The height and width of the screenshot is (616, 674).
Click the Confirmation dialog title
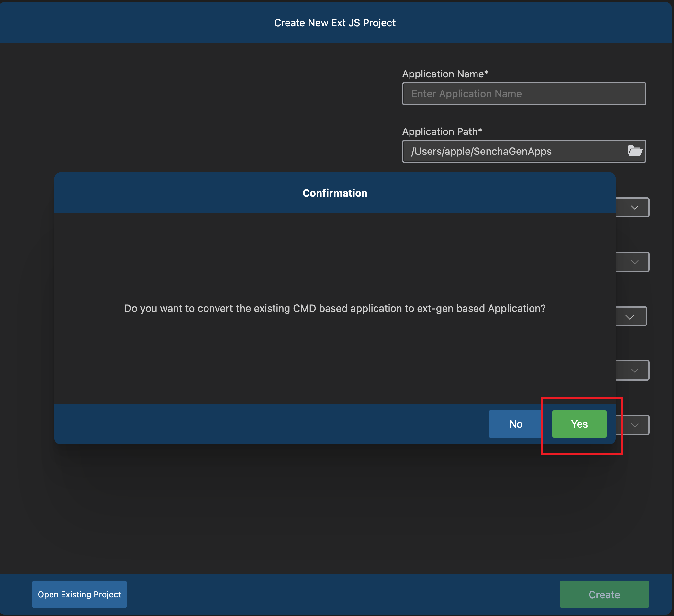[x=335, y=193]
